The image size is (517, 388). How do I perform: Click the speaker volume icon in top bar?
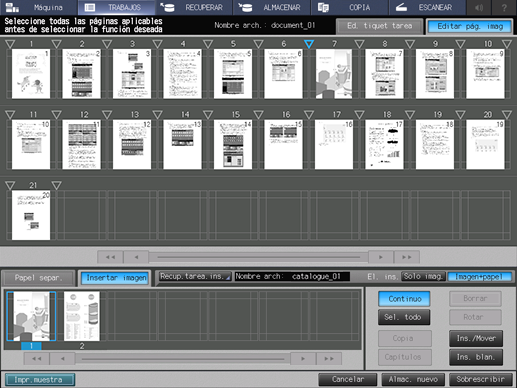[479, 7]
